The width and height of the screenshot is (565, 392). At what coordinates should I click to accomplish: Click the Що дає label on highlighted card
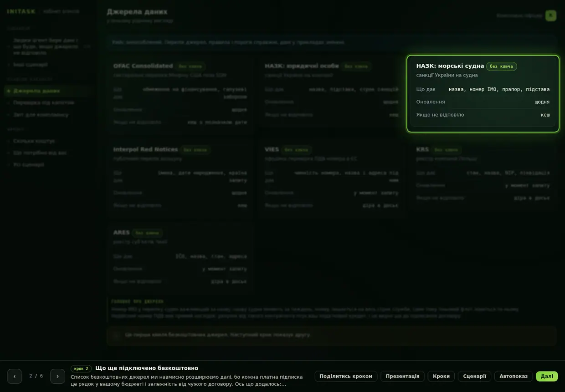[x=426, y=89]
